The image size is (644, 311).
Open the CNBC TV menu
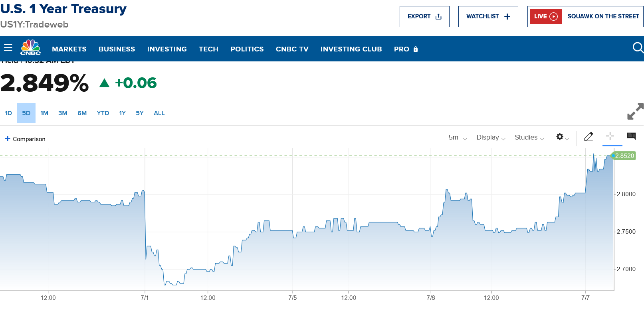(x=292, y=49)
